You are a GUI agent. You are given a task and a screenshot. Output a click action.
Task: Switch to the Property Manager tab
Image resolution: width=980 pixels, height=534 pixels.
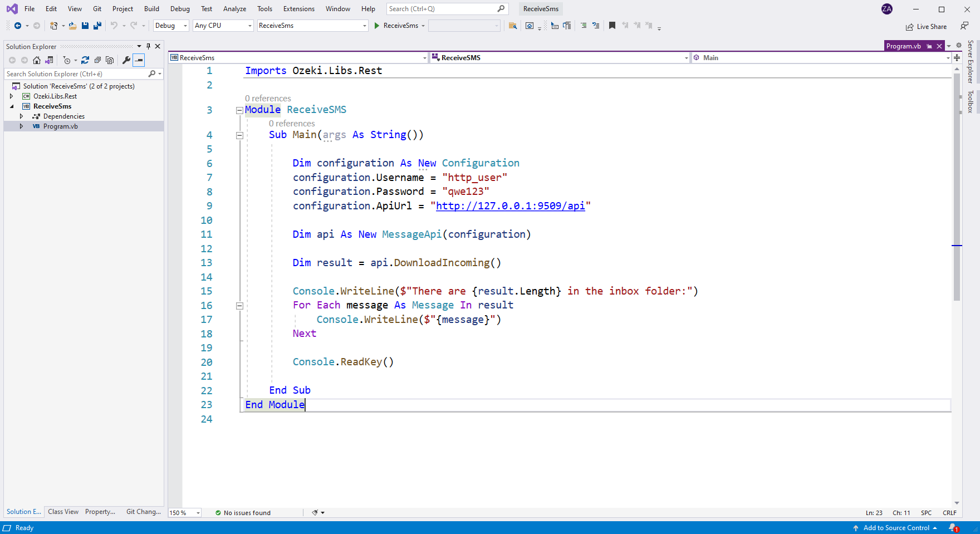(100, 512)
